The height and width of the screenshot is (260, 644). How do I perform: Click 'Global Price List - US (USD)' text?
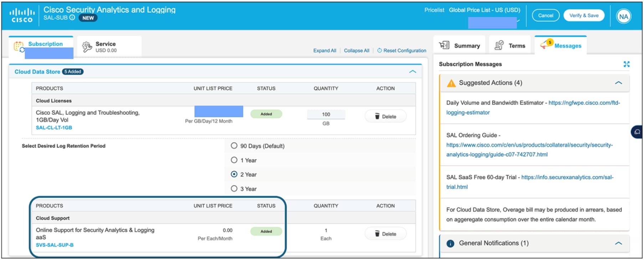tap(484, 10)
